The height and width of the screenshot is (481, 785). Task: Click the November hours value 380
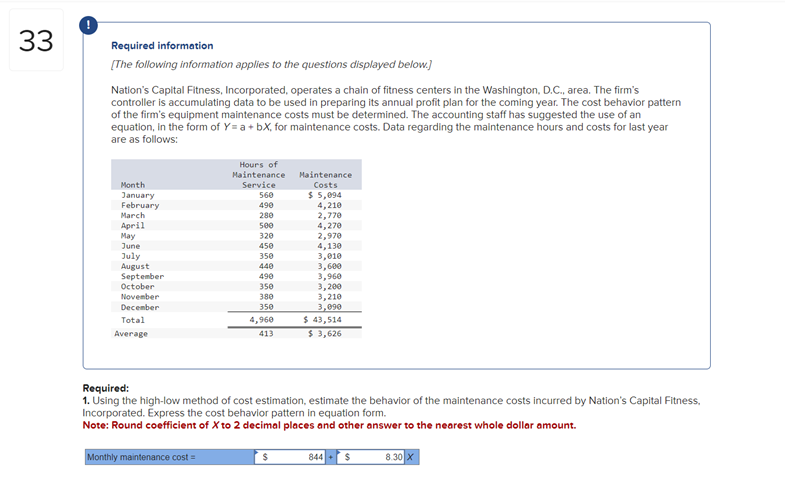coord(266,297)
